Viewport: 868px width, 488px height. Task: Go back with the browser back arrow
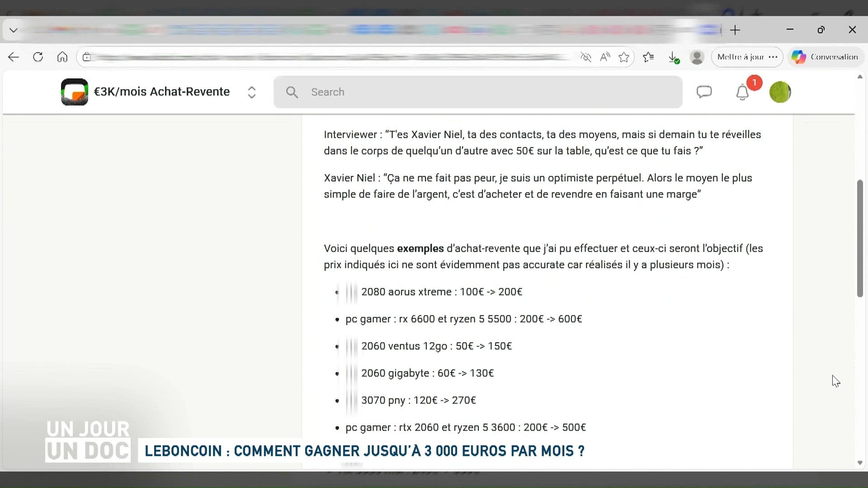[14, 57]
